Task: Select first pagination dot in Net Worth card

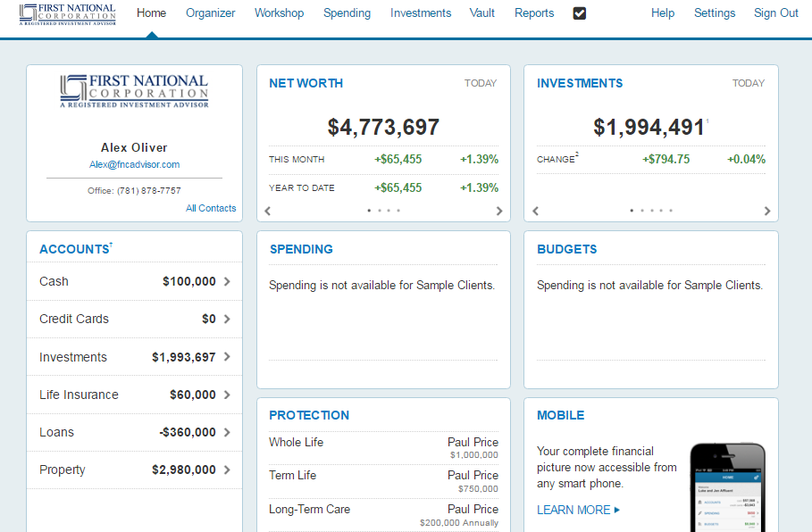Action: point(369,211)
